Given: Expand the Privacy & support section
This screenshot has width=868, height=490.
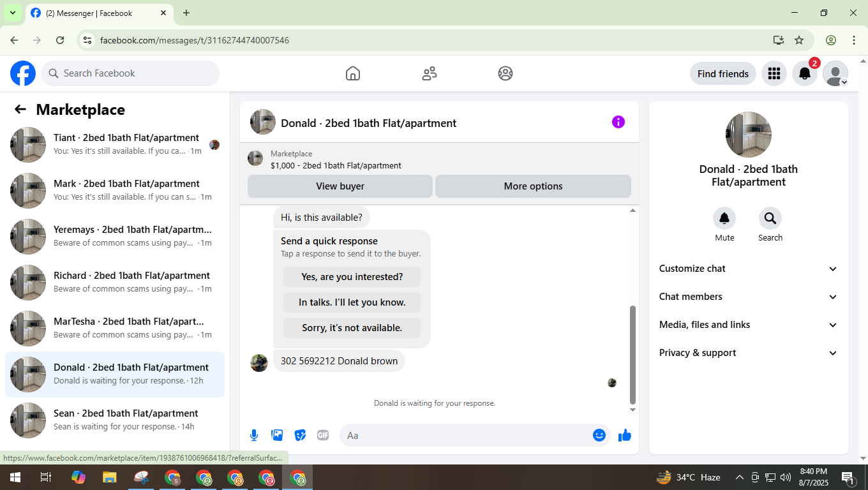Looking at the screenshot, I should pos(749,353).
